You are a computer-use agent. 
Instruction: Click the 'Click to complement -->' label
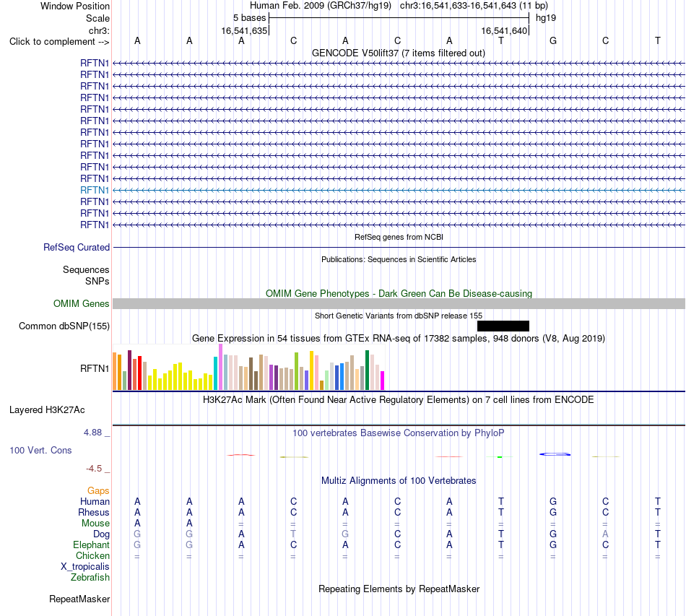[x=59, y=42]
